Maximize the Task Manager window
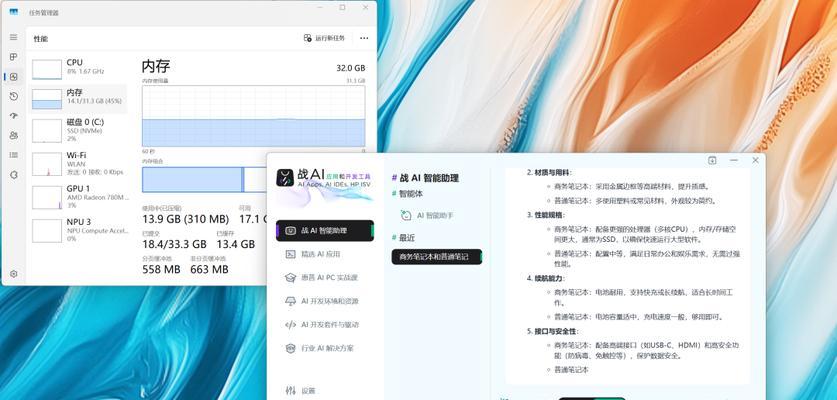 tap(342, 7)
